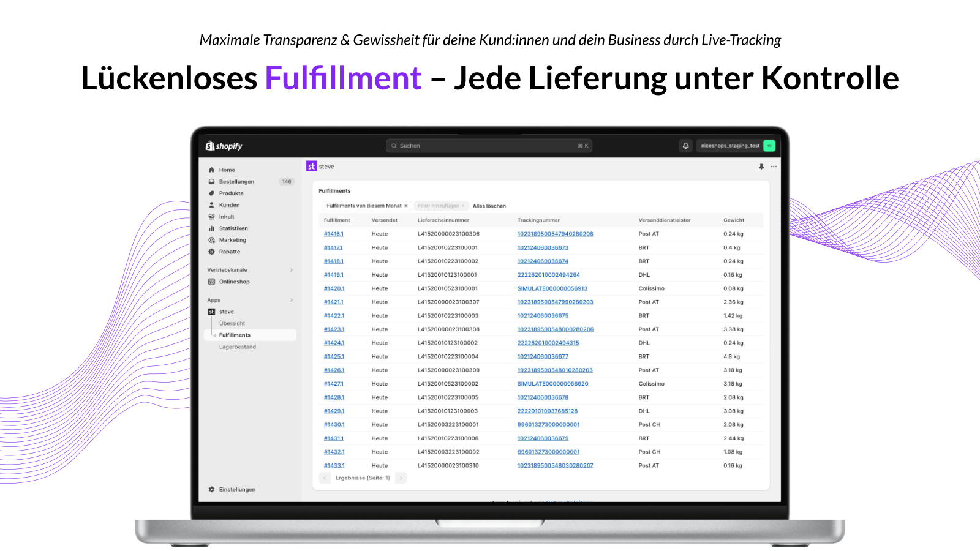Click delivery note L41520000023100310
The height and width of the screenshot is (551, 980).
(x=448, y=465)
